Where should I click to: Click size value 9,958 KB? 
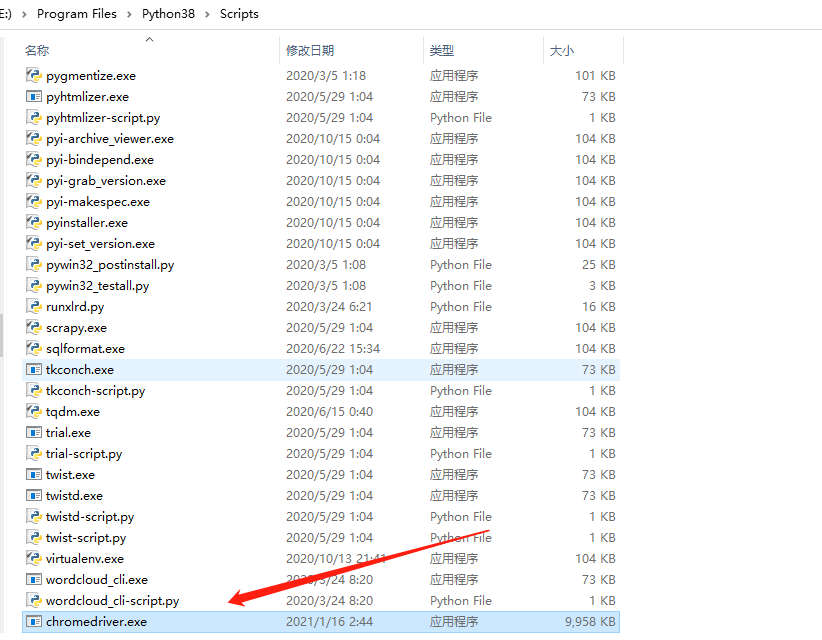coord(590,621)
